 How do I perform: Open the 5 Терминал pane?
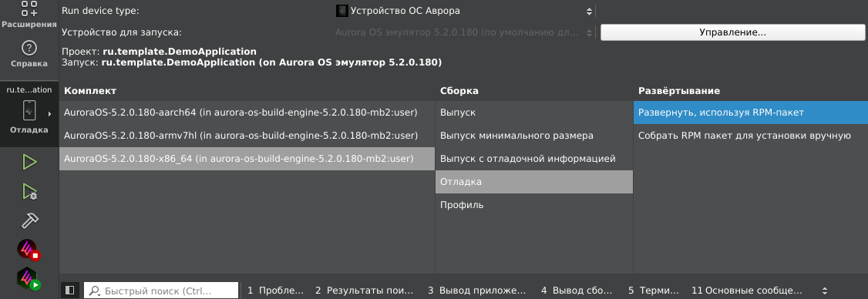tap(653, 291)
